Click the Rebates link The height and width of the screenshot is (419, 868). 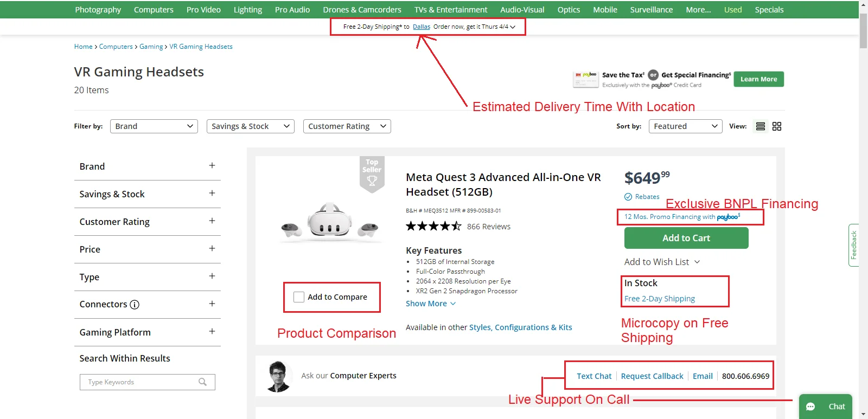coord(647,197)
